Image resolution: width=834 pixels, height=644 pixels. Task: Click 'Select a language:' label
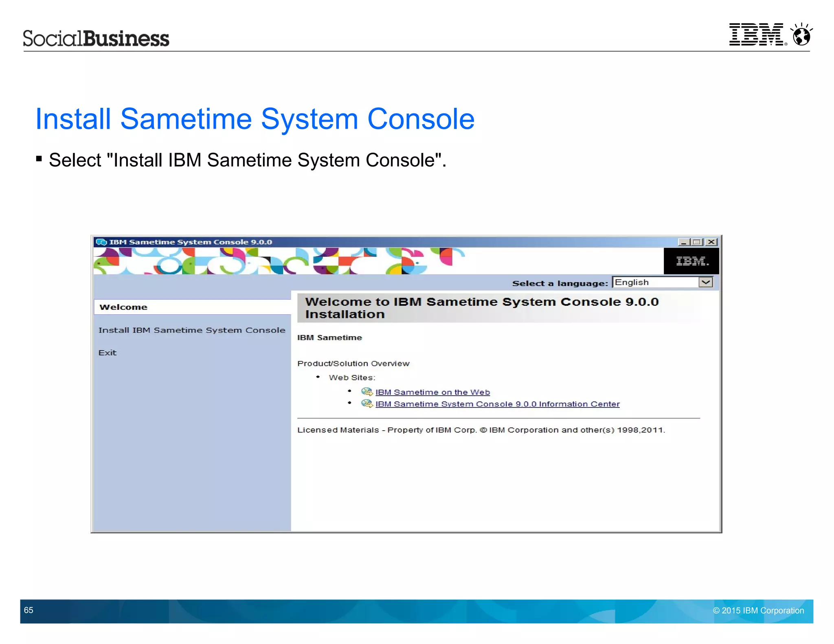(x=560, y=283)
